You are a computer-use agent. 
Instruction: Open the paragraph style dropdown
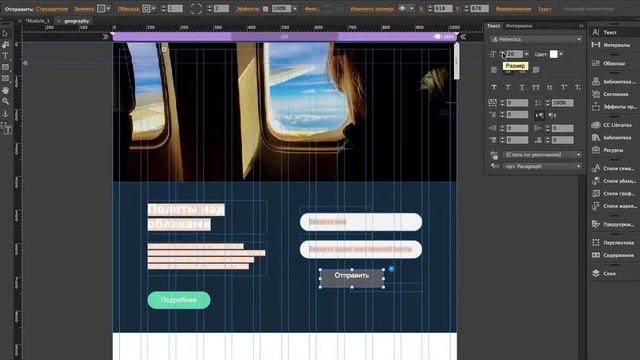tap(542, 155)
